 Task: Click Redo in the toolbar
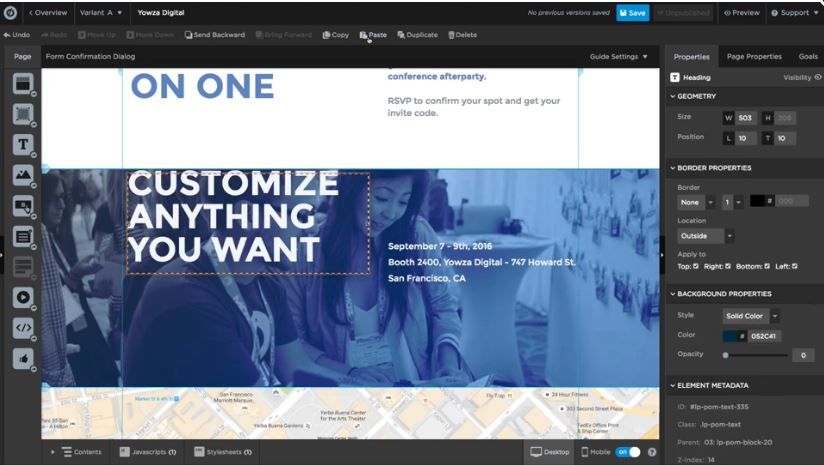coord(54,35)
